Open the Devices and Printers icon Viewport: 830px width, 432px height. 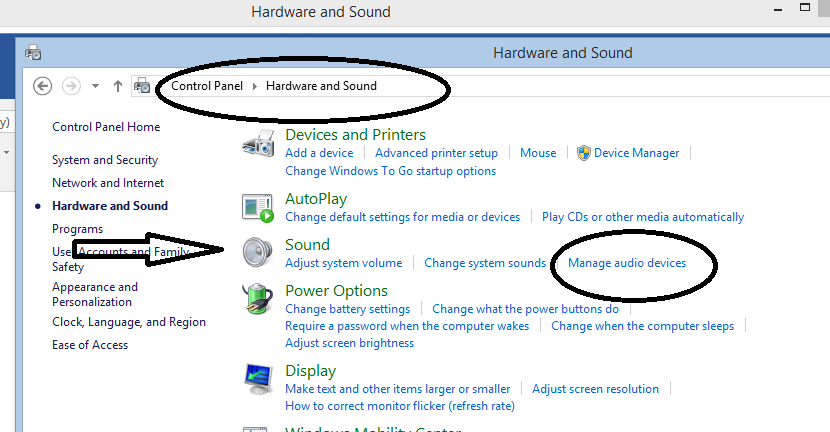tap(258, 144)
